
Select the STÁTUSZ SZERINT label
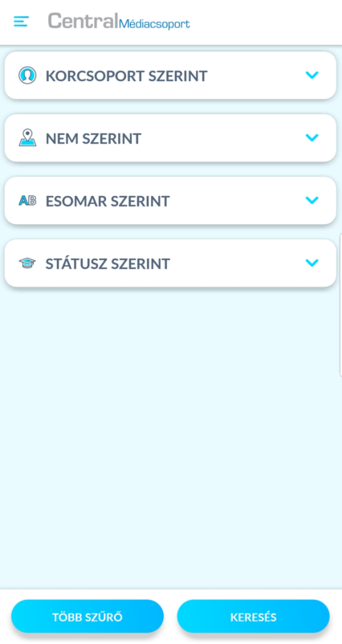click(x=108, y=263)
